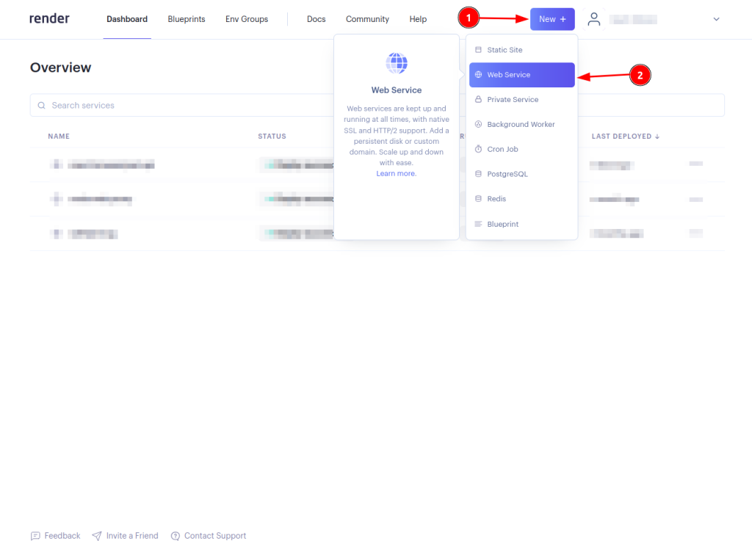Image resolution: width=752 pixels, height=560 pixels.
Task: Click the Private Service lock icon
Action: [479, 100]
